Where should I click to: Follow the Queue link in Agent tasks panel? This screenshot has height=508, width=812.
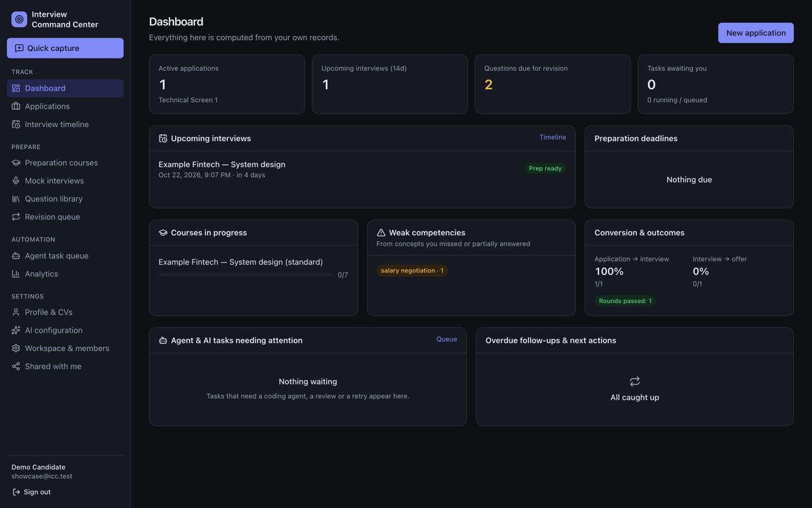click(447, 340)
